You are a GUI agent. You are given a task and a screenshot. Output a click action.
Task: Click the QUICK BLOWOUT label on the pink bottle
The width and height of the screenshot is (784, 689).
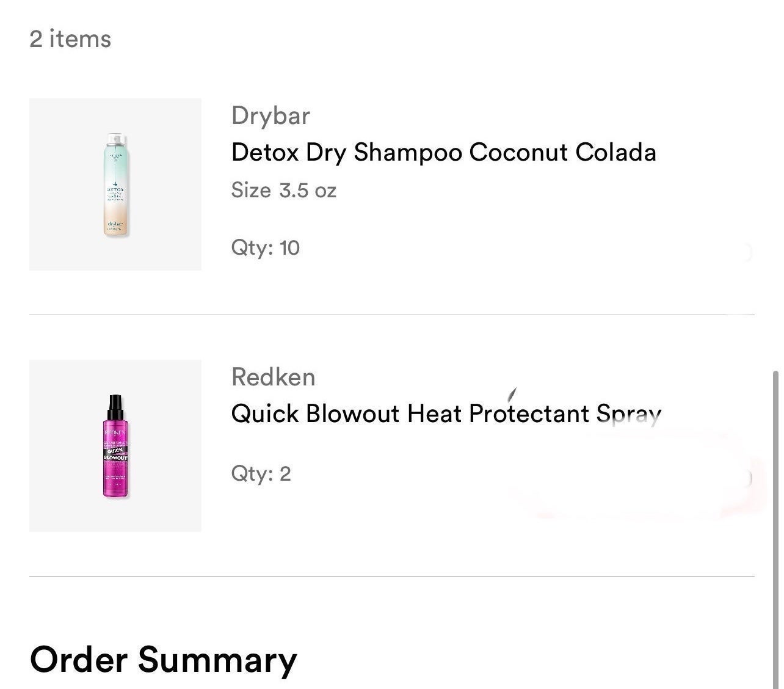[115, 453]
